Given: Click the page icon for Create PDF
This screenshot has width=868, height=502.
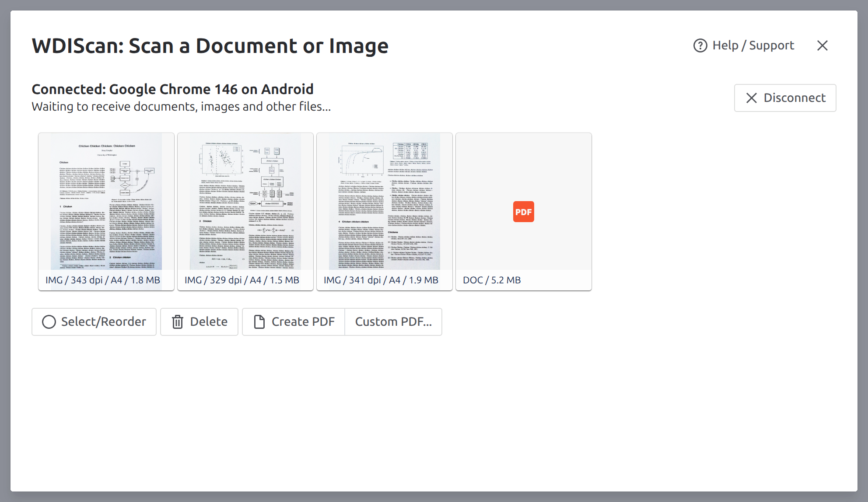Looking at the screenshot, I should click(x=259, y=322).
